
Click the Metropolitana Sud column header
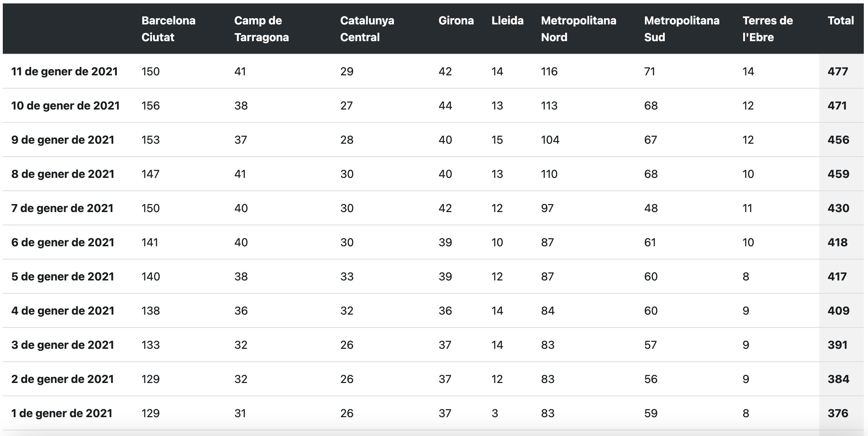(x=682, y=29)
